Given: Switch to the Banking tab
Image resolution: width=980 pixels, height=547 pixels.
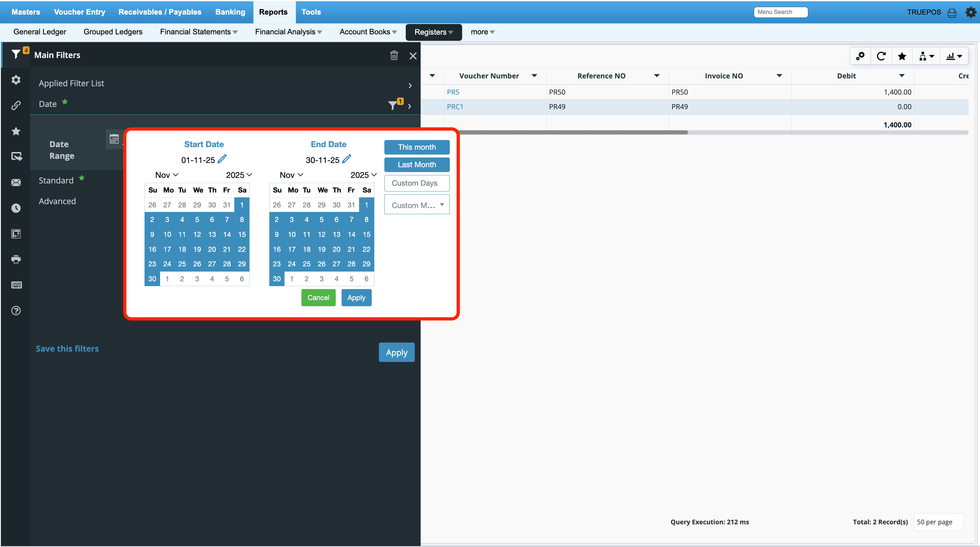Looking at the screenshot, I should 230,12.
